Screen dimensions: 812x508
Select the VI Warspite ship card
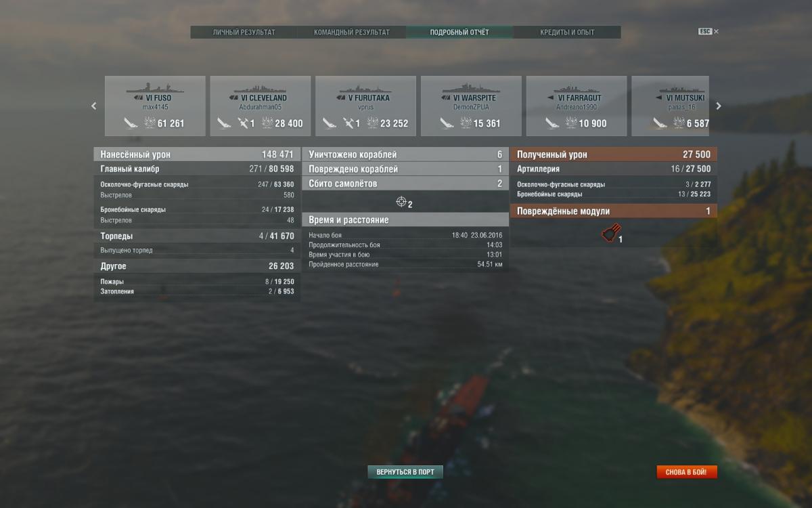(472, 106)
